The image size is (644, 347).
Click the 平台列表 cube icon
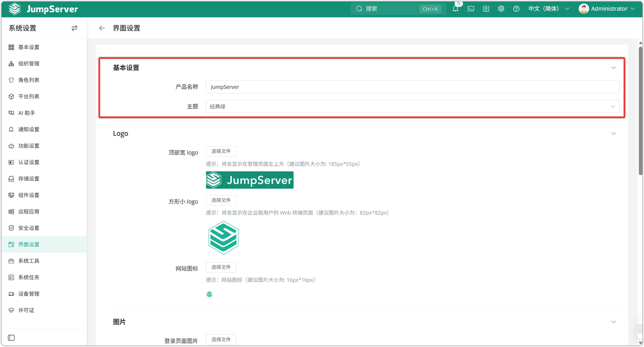11,96
